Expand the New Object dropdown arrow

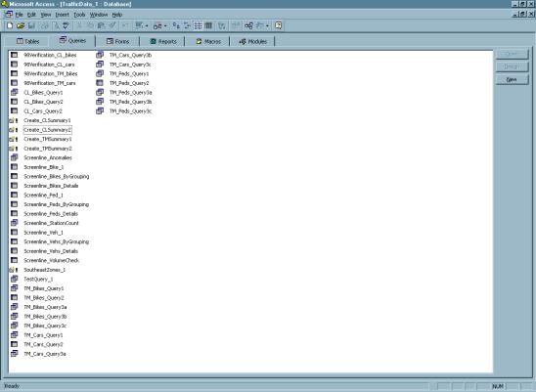click(x=267, y=26)
